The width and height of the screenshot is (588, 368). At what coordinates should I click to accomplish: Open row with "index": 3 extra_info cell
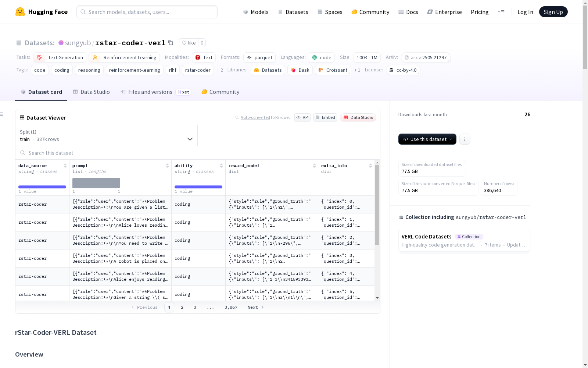click(x=346, y=258)
